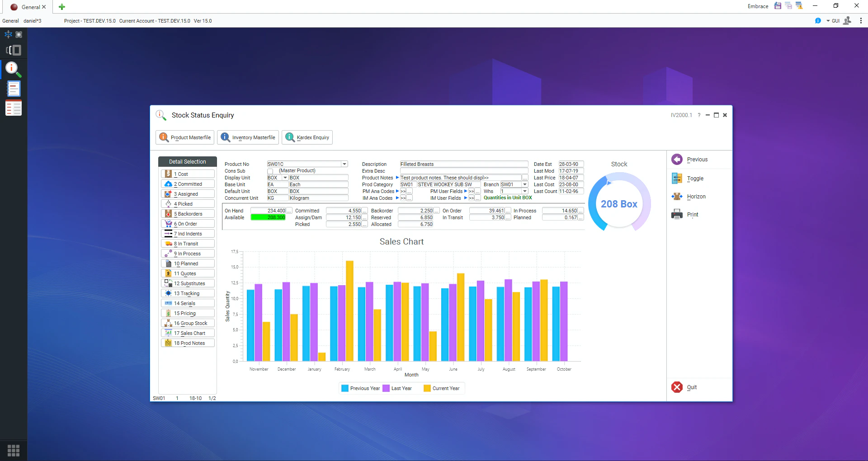This screenshot has height=461, width=868.
Task: Click the Last Year purple legend swatch
Action: click(386, 388)
